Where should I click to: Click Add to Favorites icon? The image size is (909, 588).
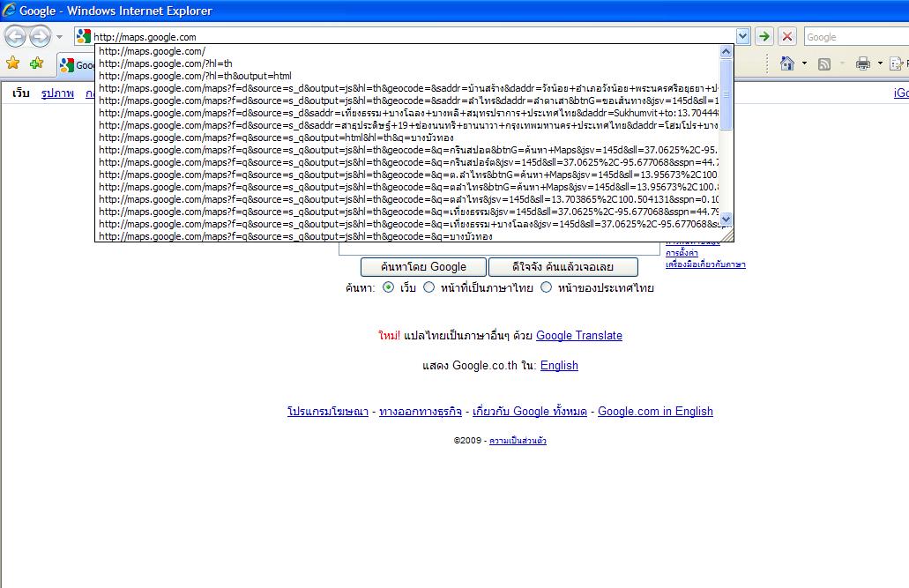point(36,63)
